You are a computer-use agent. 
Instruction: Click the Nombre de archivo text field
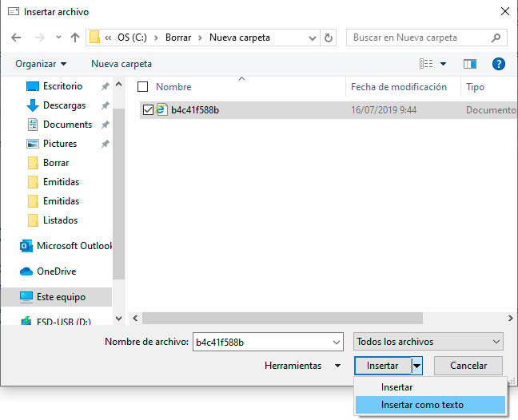tap(259, 342)
